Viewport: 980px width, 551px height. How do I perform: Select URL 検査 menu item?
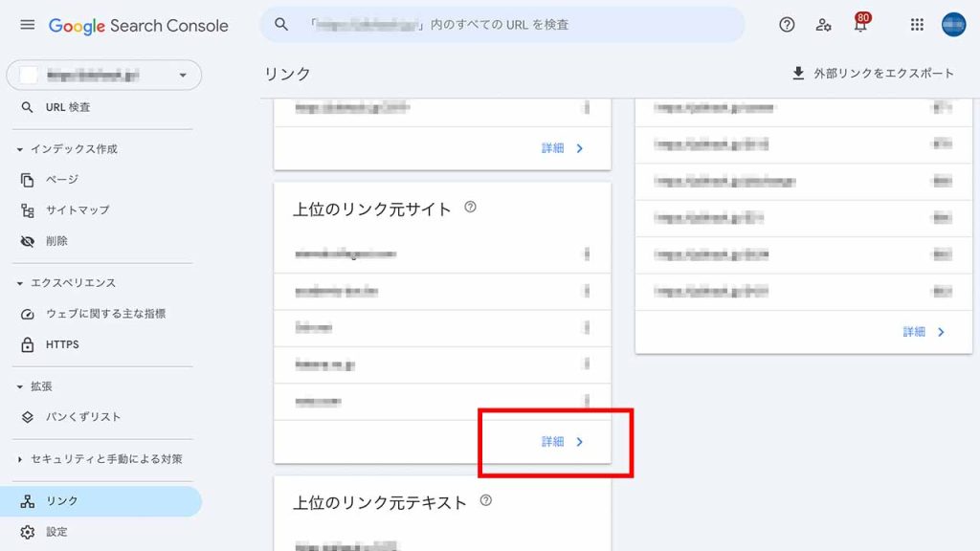point(68,107)
